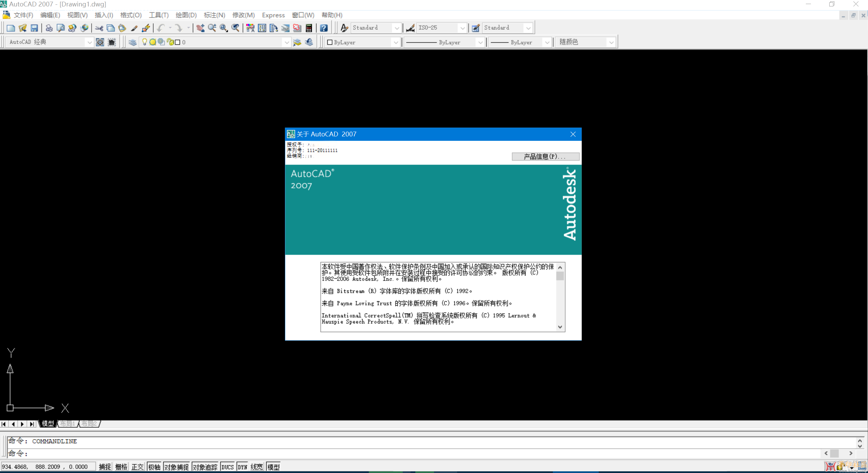
Task: Open Sheet Set Manager icon
Action: [285, 28]
